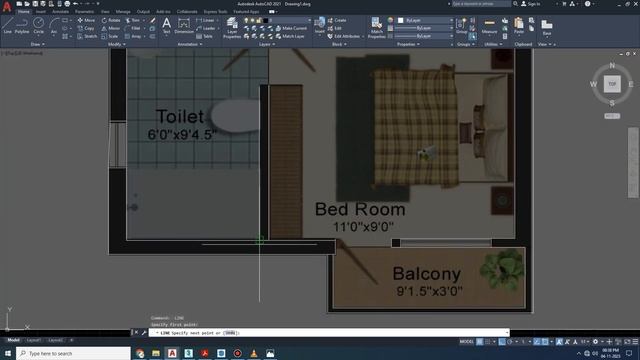Open the Home ribbon tab
This screenshot has width=640, height=360.
24,12
